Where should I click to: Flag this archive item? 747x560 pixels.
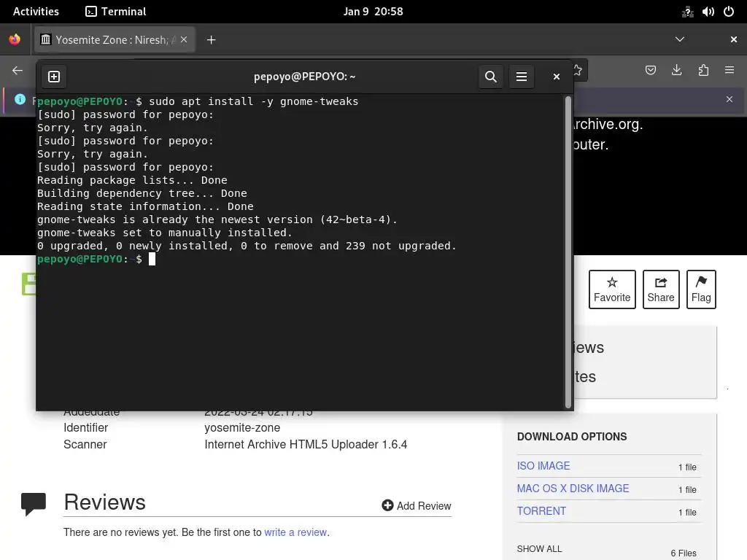[x=701, y=289]
